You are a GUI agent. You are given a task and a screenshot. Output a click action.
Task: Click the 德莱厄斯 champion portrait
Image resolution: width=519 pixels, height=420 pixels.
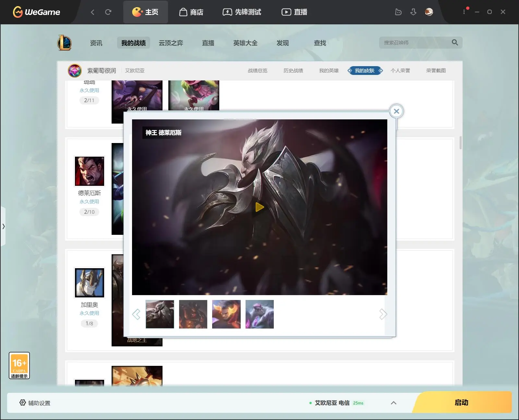(x=90, y=171)
